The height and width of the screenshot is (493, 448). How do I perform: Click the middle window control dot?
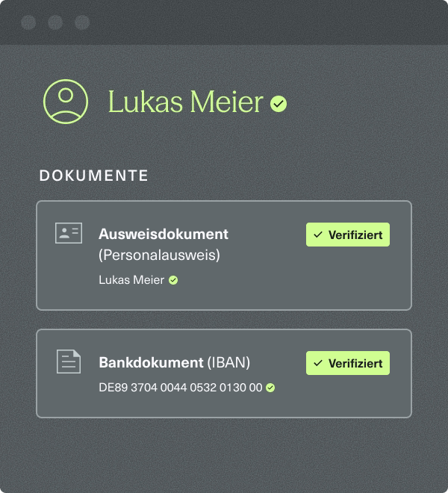55,22
